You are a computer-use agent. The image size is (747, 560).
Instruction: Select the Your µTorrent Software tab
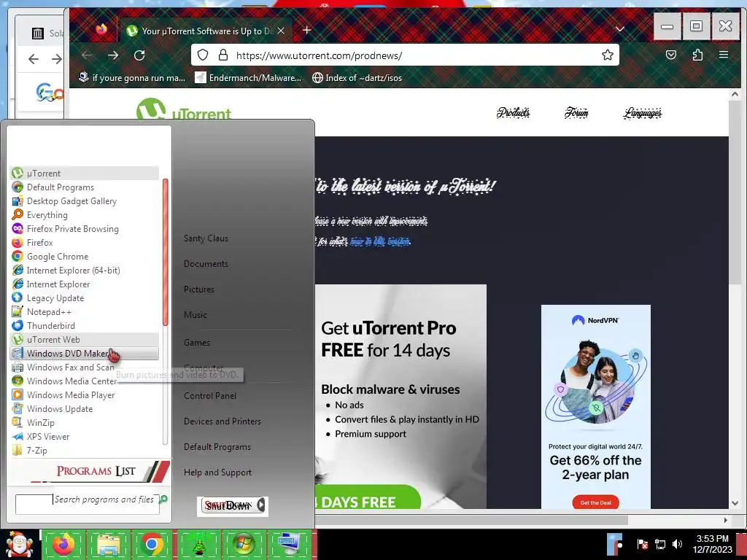(x=206, y=31)
